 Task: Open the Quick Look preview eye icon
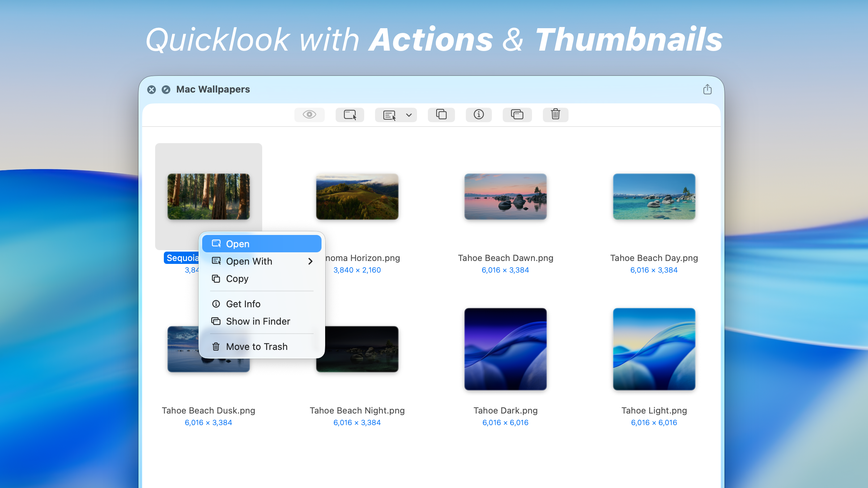click(309, 115)
